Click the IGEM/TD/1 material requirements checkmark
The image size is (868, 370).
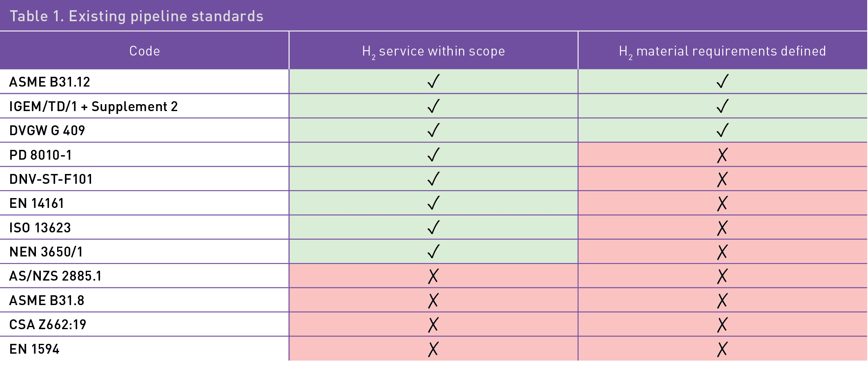[722, 106]
